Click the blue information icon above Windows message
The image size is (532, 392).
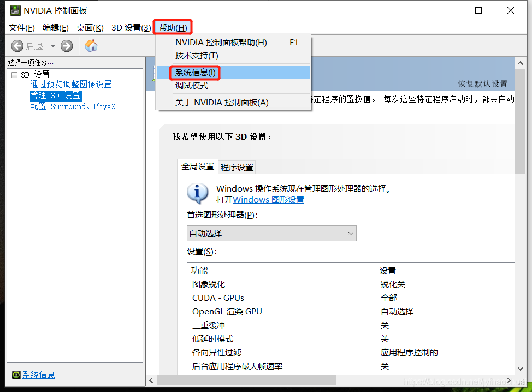197,193
